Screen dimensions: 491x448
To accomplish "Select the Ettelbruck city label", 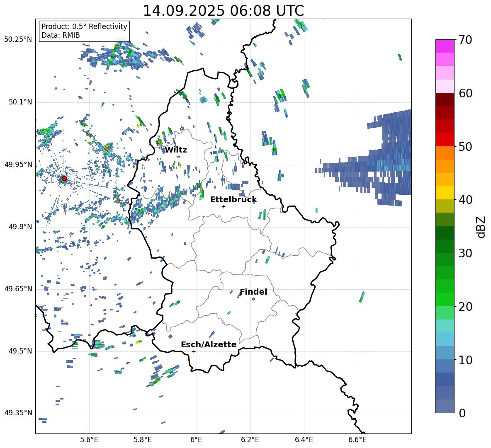I will (233, 200).
